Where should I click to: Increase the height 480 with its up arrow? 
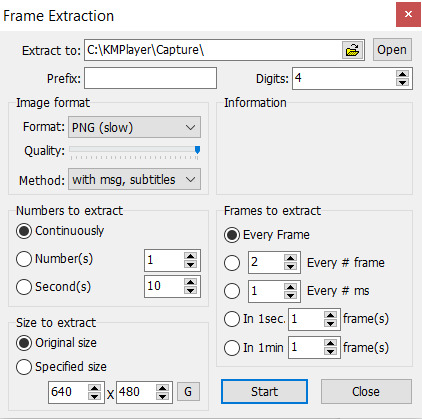click(163, 388)
